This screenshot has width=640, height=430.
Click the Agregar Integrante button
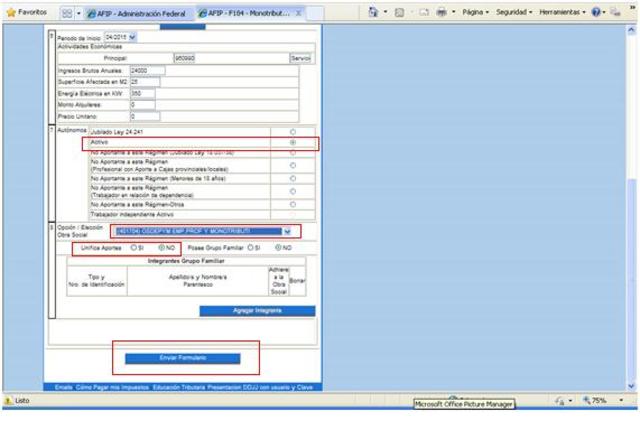point(257,311)
